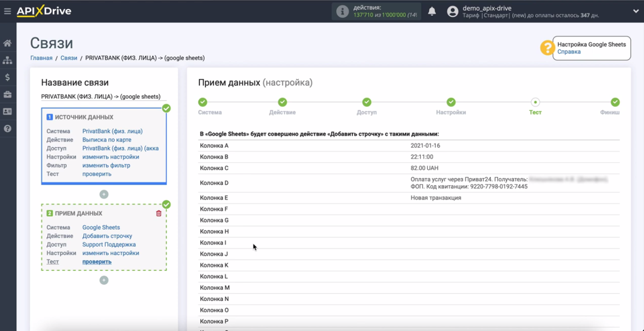This screenshot has height=331, width=644.
Task: Go to the Настройки step
Action: [451, 102]
